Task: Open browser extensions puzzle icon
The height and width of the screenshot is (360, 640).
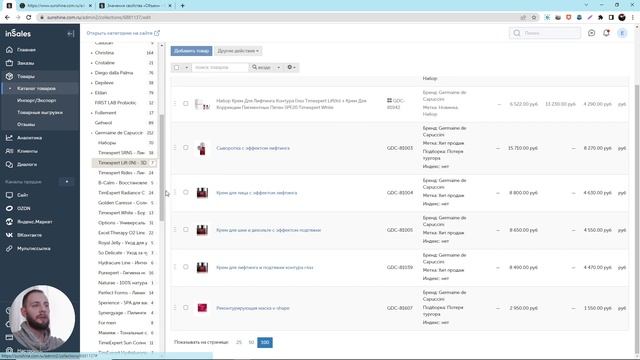Action: (x=600, y=18)
